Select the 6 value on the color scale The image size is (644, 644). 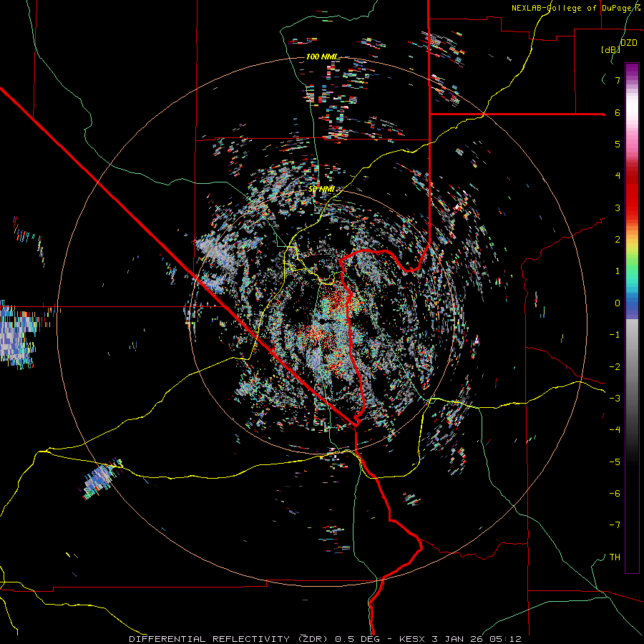click(618, 112)
